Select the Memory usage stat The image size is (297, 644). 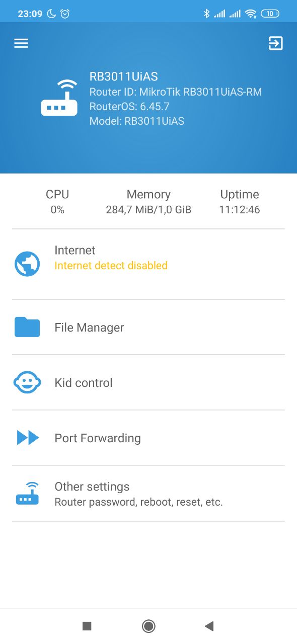[148, 202]
